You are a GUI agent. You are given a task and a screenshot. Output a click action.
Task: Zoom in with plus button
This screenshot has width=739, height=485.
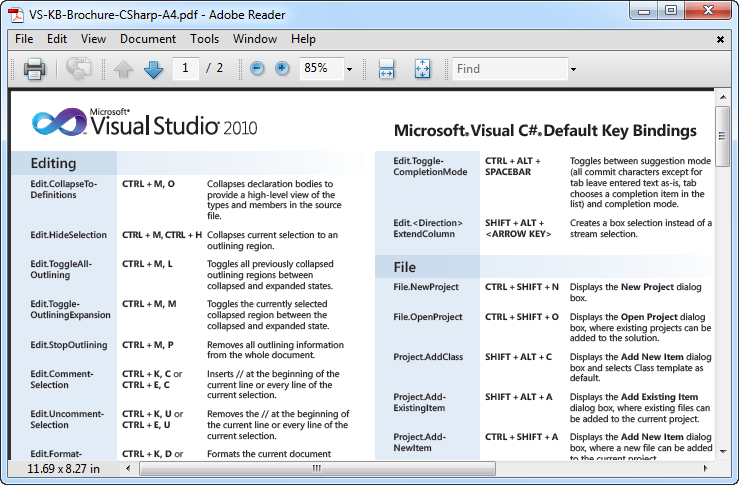[282, 69]
